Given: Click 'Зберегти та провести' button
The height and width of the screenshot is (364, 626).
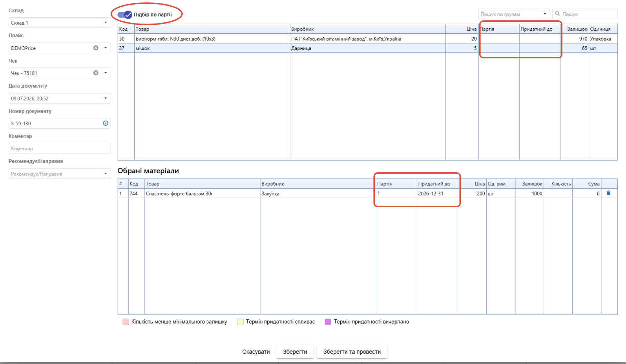Looking at the screenshot, I should click(352, 352).
